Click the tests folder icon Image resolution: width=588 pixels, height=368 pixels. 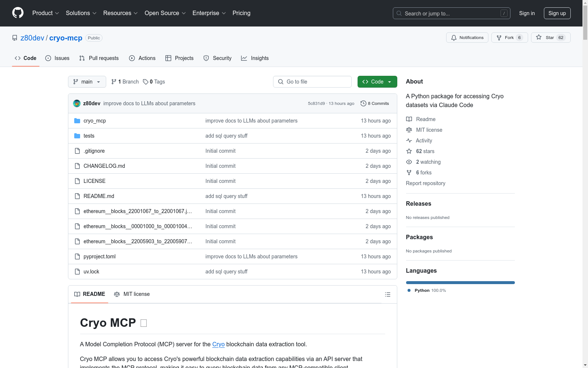(x=77, y=136)
